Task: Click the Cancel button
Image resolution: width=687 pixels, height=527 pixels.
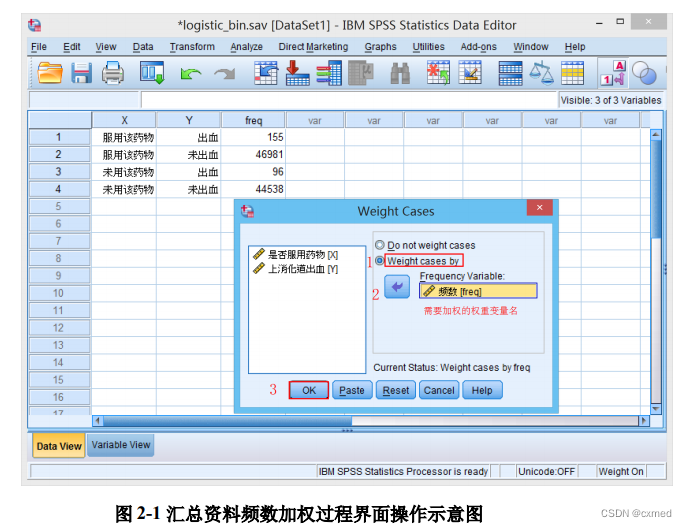Action: (439, 390)
